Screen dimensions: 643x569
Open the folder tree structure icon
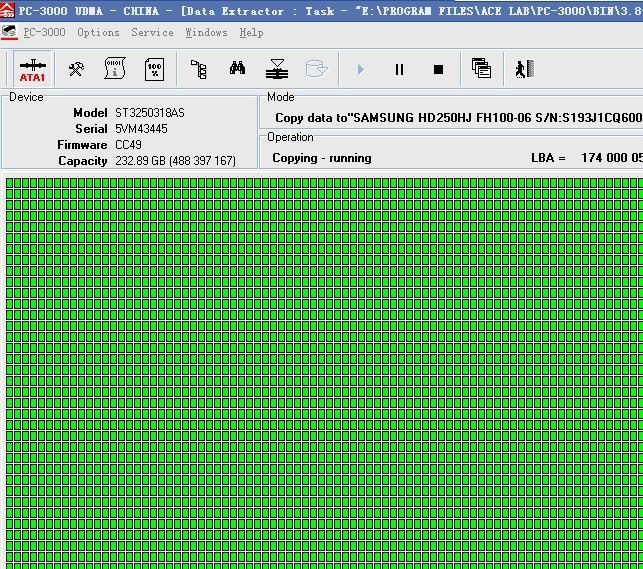(199, 69)
